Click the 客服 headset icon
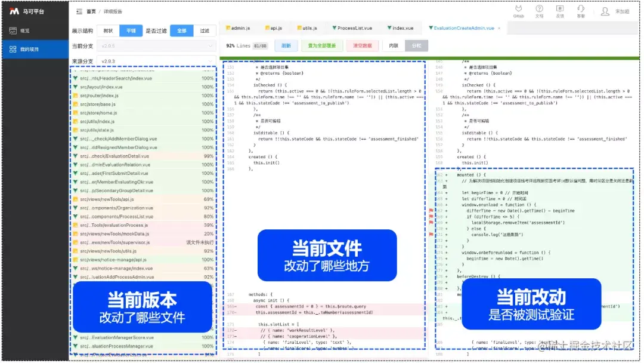The height and width of the screenshot is (363, 644). click(580, 10)
